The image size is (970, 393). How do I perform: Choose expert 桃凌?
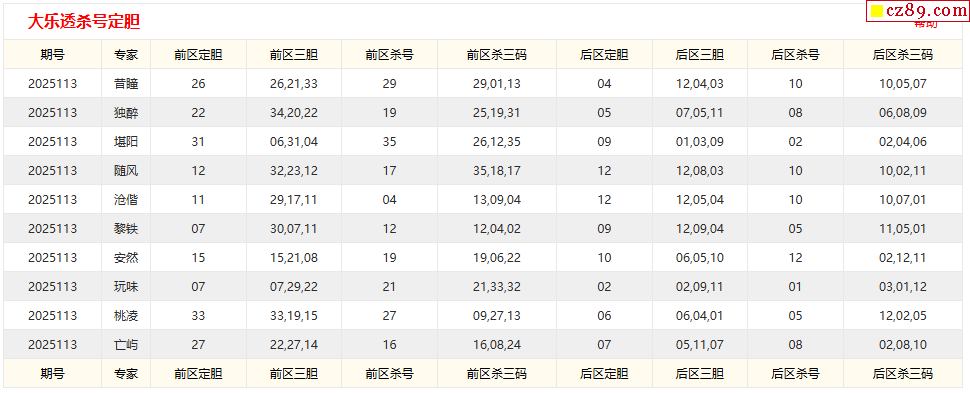126,316
